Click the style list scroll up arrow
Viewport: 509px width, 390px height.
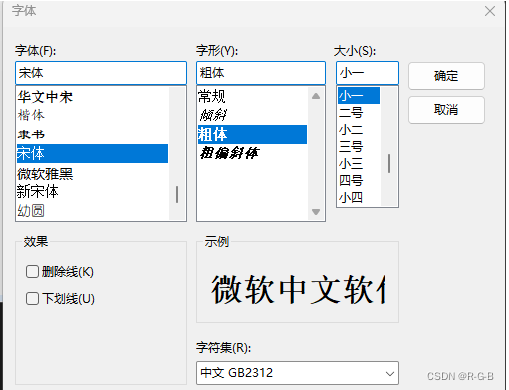pos(316,96)
